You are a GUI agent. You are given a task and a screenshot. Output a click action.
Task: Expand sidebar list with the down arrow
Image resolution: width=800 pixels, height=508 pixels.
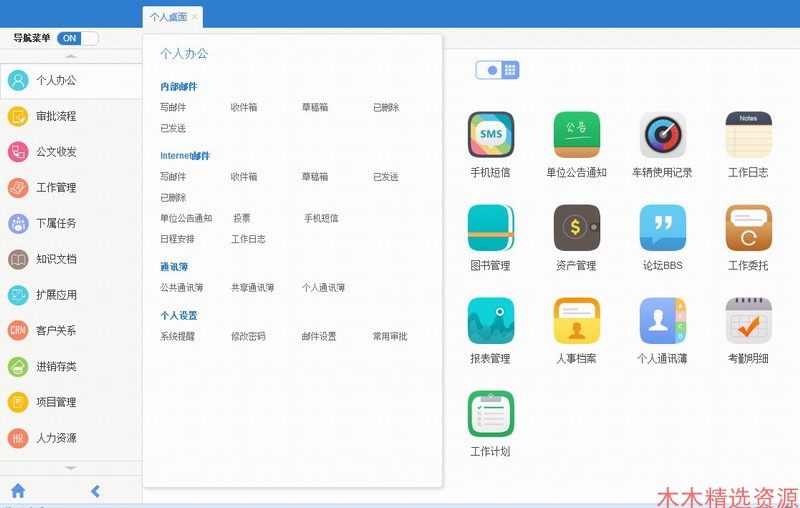pos(71,467)
